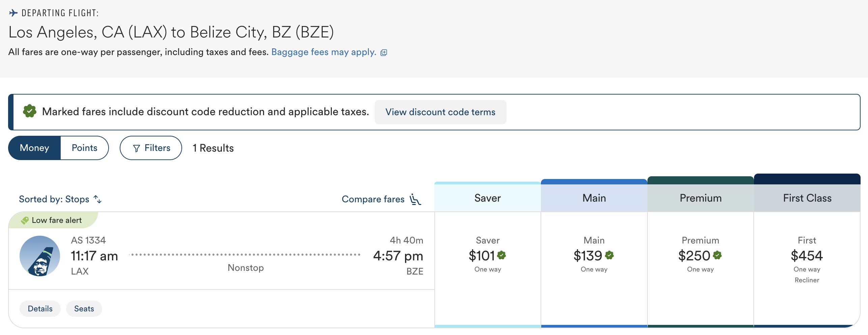This screenshot has height=335, width=868.
Task: View discount code terms
Action: point(440,112)
